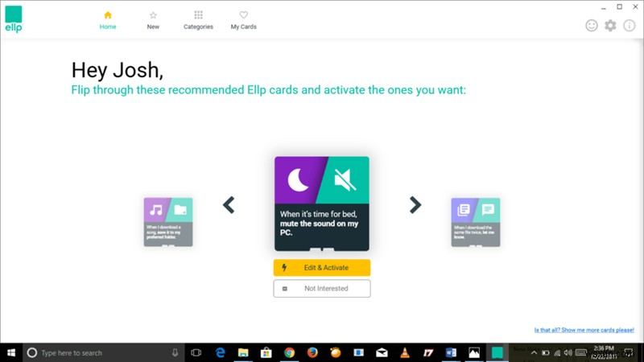The image size is (644, 362).
Task: Click the Not Interested button
Action: tap(322, 289)
